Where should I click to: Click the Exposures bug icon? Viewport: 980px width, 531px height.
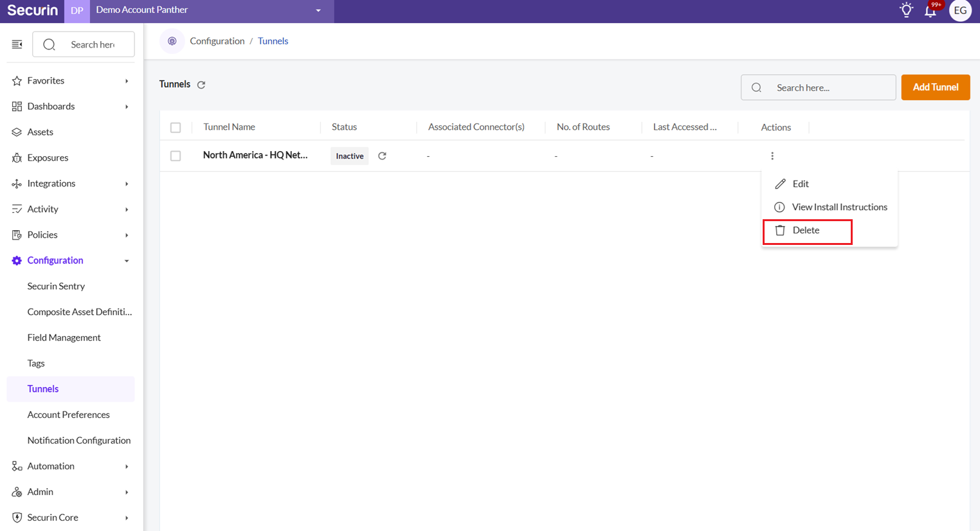(x=17, y=157)
